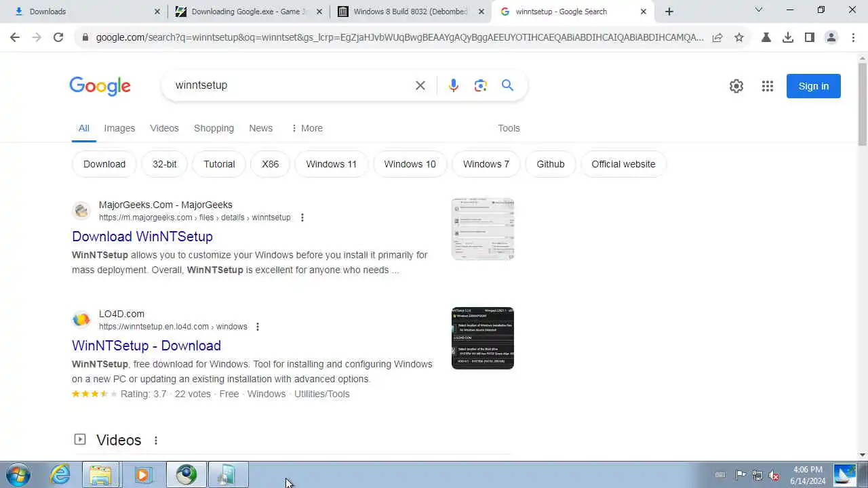Open the tab search chevron

pos(759,10)
